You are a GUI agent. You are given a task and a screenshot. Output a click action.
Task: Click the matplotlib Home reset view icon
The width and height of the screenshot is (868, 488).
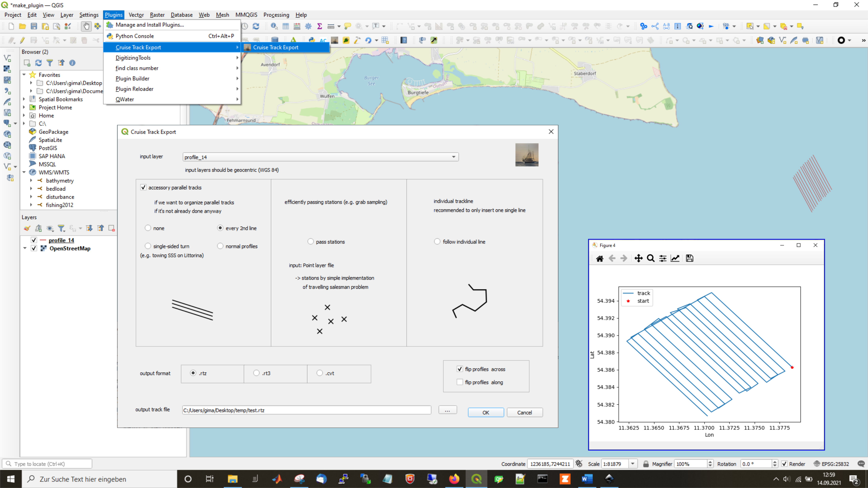(600, 258)
